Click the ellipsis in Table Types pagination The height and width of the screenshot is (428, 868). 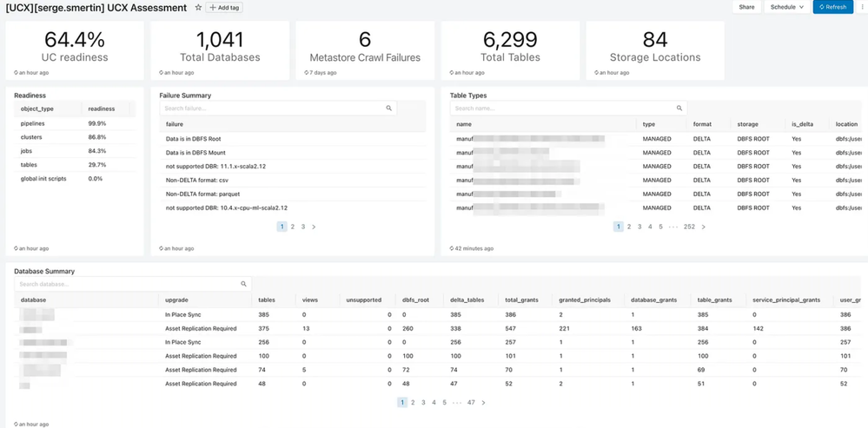(x=673, y=227)
